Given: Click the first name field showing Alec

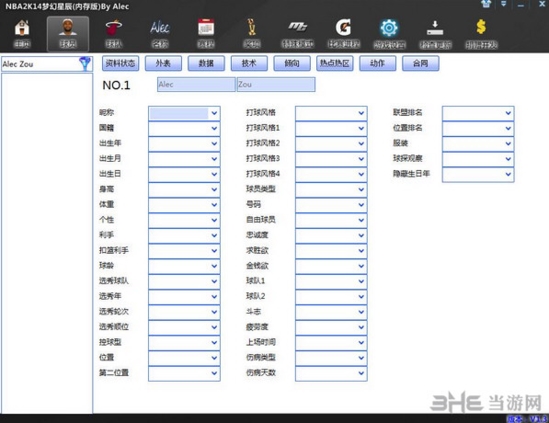Looking at the screenshot, I should [x=196, y=84].
